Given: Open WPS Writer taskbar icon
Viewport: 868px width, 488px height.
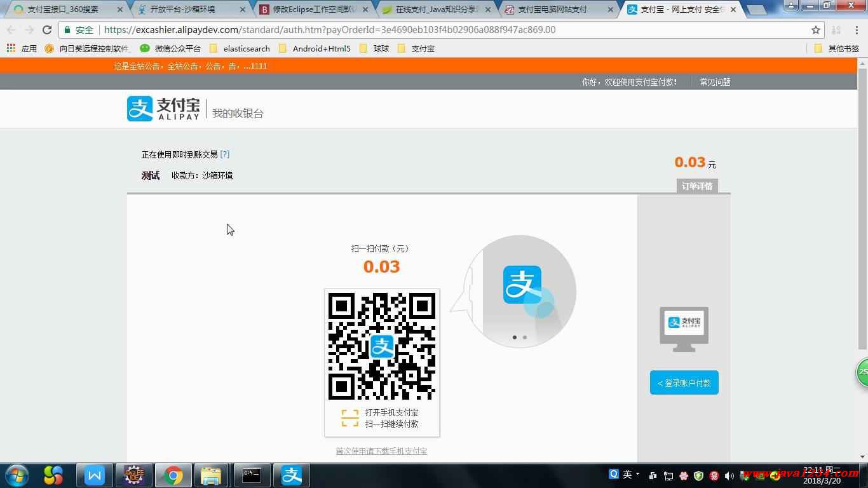Looking at the screenshot, I should tap(95, 475).
